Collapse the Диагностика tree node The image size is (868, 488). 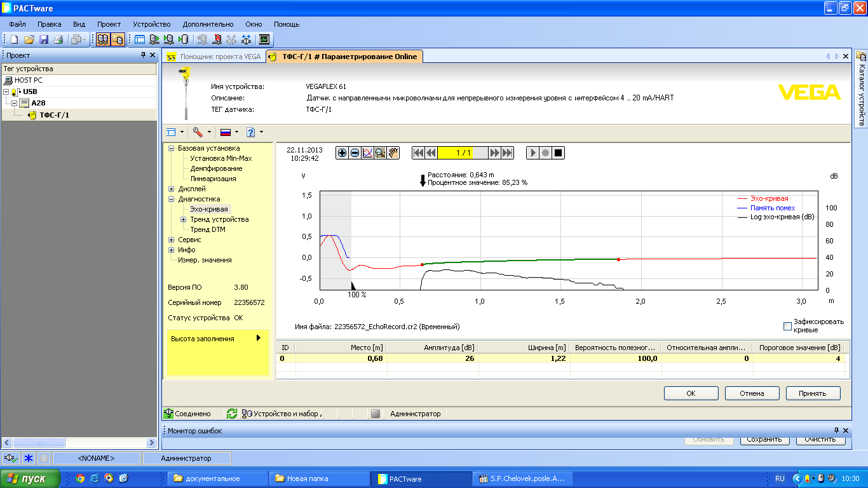pos(171,199)
